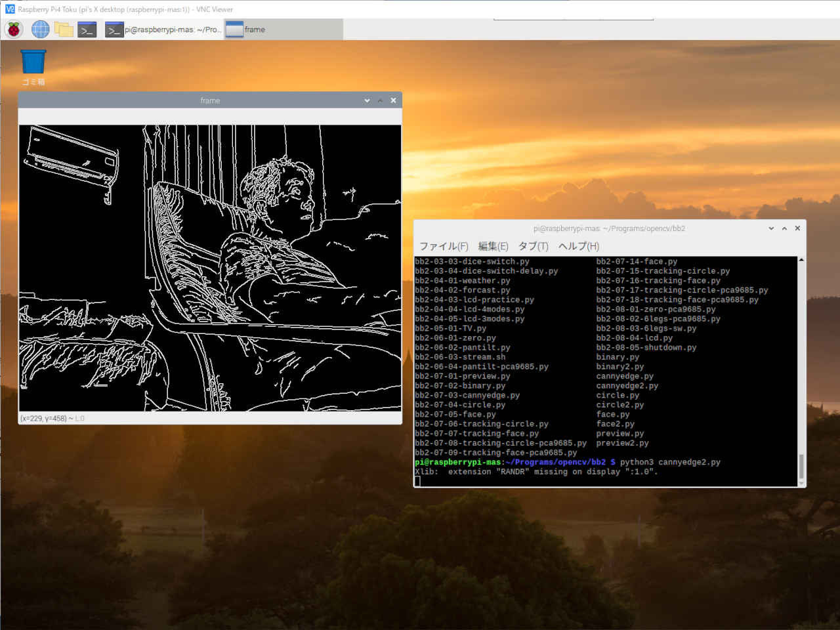840x630 pixels.
Task: Click bb2-07-16-tracking-face.py in the terminal
Action: pyautogui.click(x=658, y=281)
